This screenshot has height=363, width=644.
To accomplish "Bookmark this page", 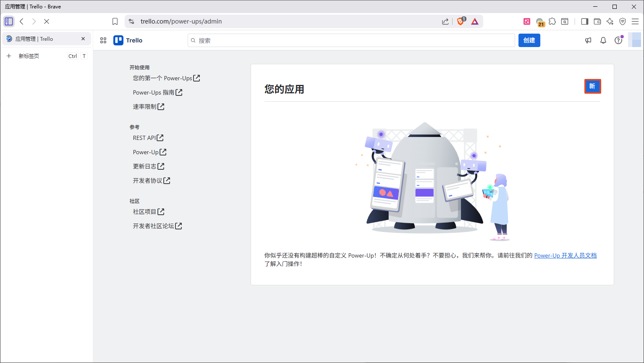I will pos(115,21).
